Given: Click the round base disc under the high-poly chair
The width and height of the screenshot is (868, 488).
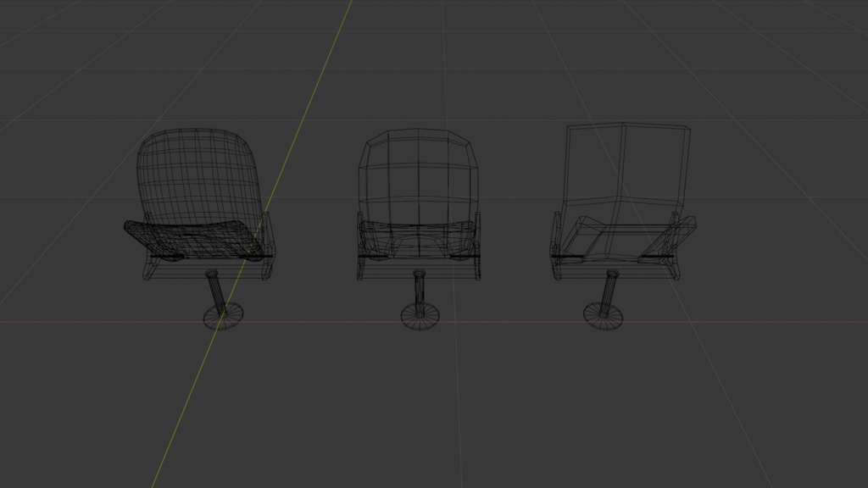Looking at the screenshot, I should pos(223,316).
